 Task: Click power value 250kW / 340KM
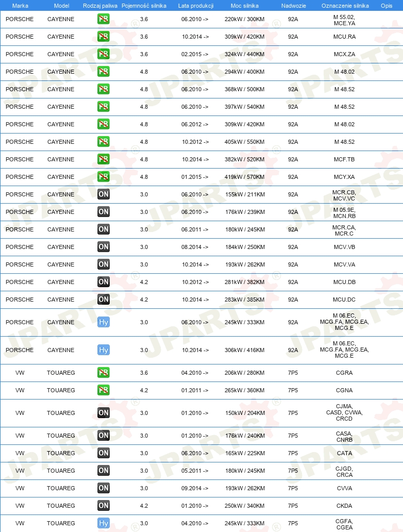pyautogui.click(x=244, y=506)
